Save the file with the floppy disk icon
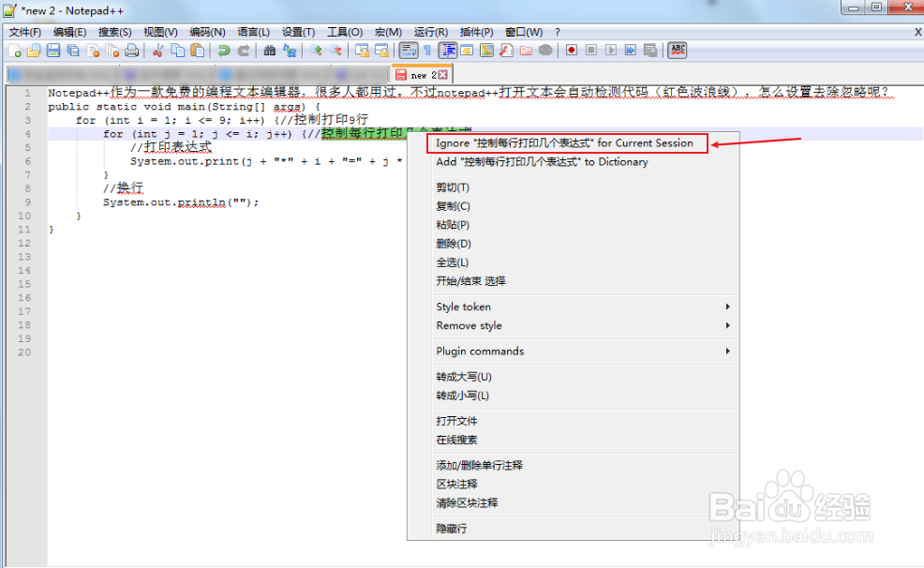This screenshot has width=924, height=568. (x=53, y=51)
